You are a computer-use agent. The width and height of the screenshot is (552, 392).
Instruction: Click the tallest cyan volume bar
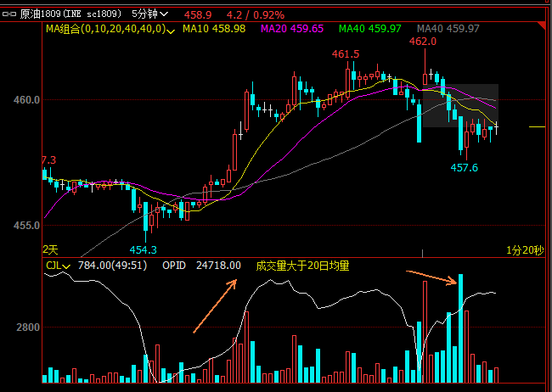pyautogui.click(x=460, y=328)
